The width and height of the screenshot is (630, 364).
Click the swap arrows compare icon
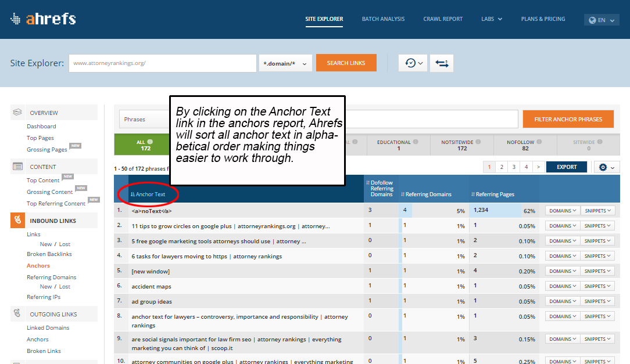(x=442, y=63)
